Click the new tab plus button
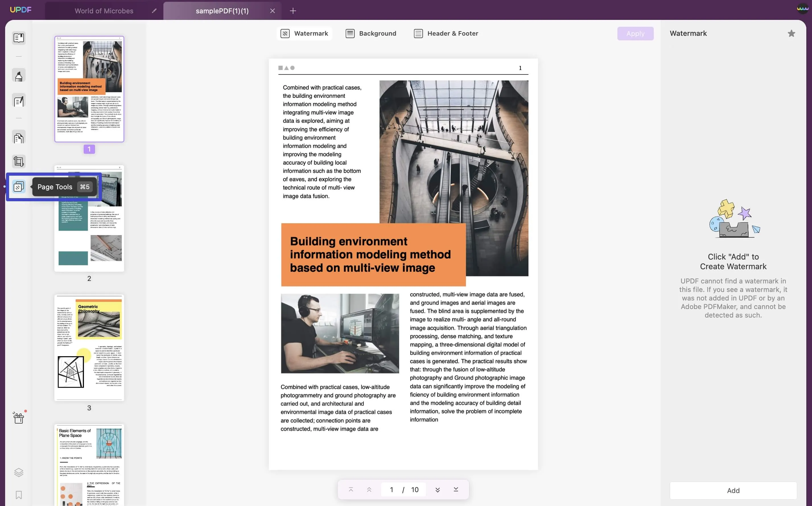The image size is (812, 506). [x=292, y=11]
